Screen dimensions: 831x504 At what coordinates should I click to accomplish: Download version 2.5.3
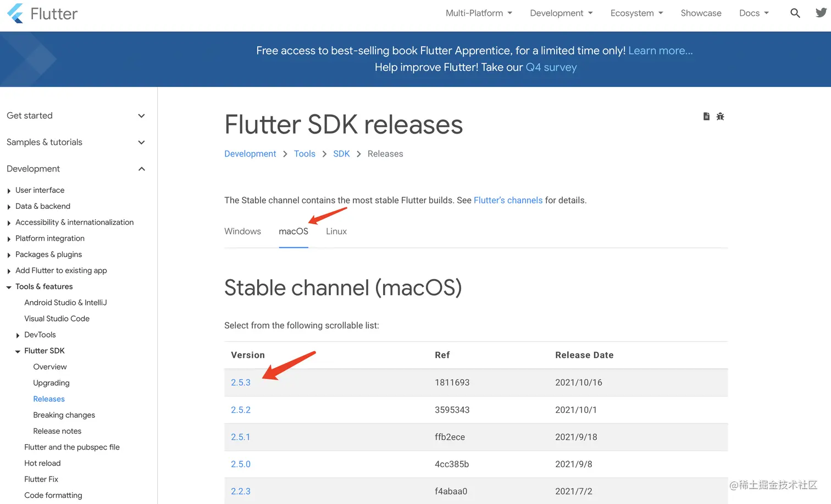(241, 383)
